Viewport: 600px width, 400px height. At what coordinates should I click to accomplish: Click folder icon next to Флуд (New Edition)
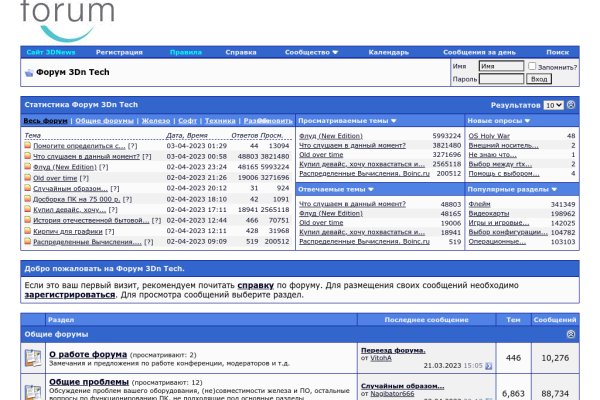[28, 167]
